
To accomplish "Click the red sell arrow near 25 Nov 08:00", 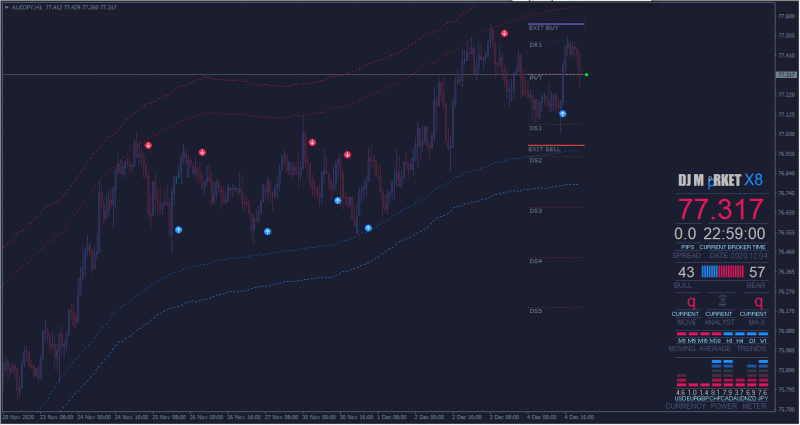I will pos(148,145).
